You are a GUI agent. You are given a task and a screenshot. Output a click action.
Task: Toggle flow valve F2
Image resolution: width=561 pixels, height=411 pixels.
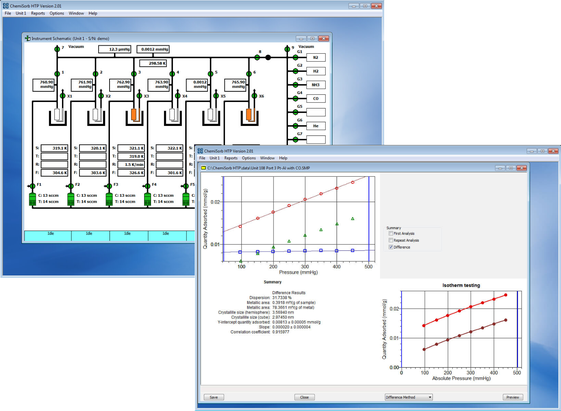point(70,186)
